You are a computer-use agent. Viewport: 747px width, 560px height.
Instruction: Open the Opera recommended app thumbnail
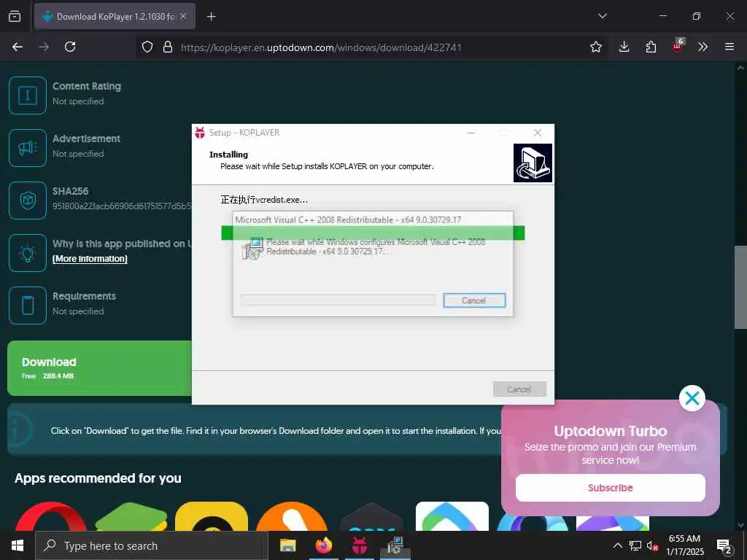click(51, 517)
